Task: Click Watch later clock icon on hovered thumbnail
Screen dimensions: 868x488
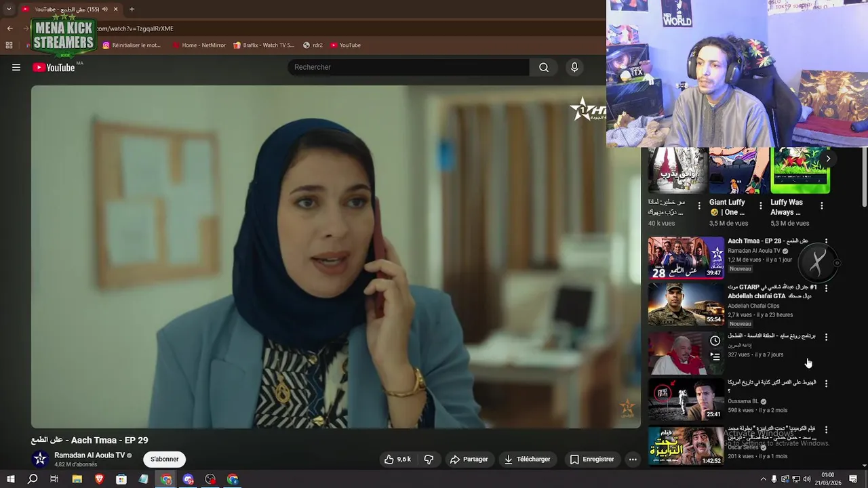Action: pos(715,340)
